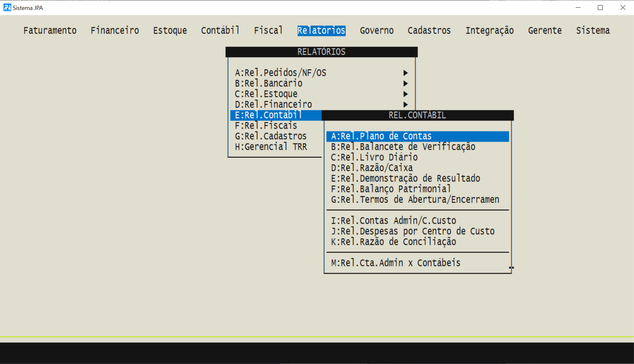Select Rel.Demonstração de Resultado

tap(405, 179)
